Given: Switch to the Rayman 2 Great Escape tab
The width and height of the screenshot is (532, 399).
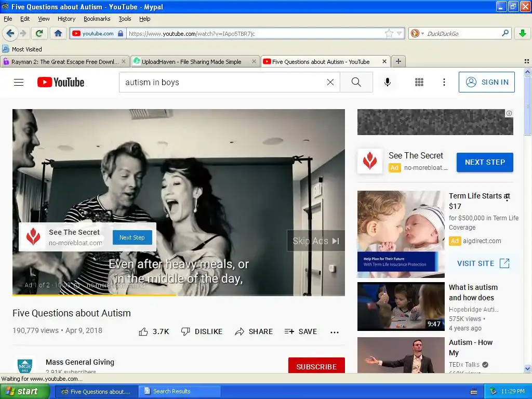Looking at the screenshot, I should (x=65, y=62).
